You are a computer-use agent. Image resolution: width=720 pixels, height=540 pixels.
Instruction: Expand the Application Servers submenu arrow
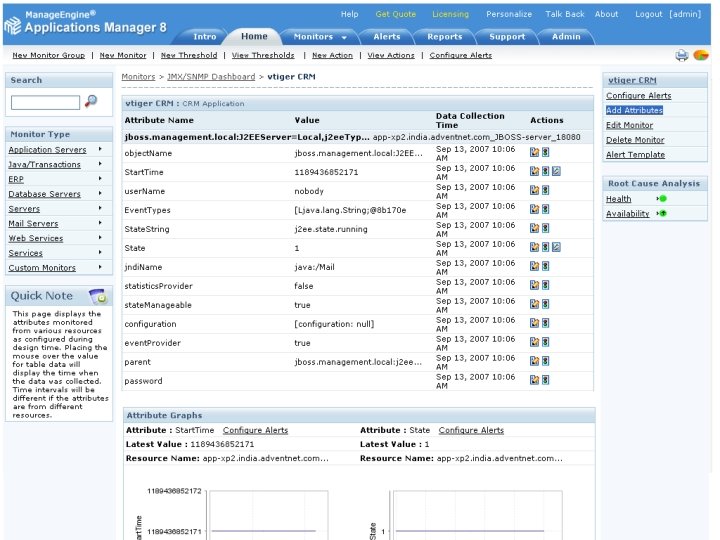pos(100,149)
